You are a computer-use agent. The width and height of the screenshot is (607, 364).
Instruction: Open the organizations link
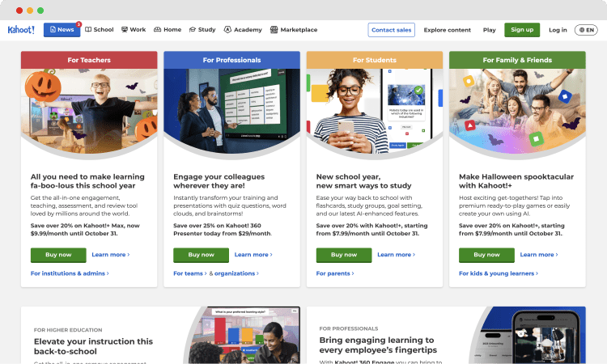point(236,273)
